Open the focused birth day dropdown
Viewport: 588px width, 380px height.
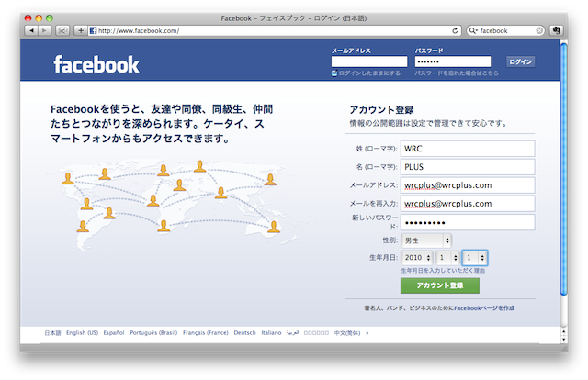pyautogui.click(x=475, y=258)
